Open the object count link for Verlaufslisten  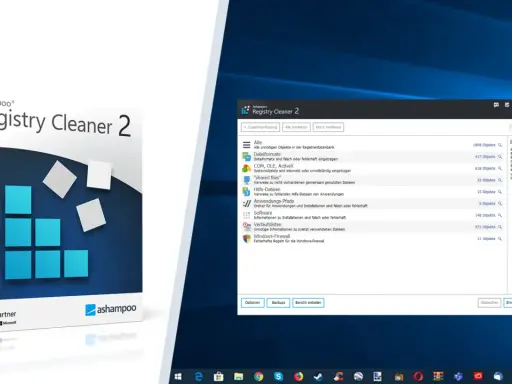(485, 227)
